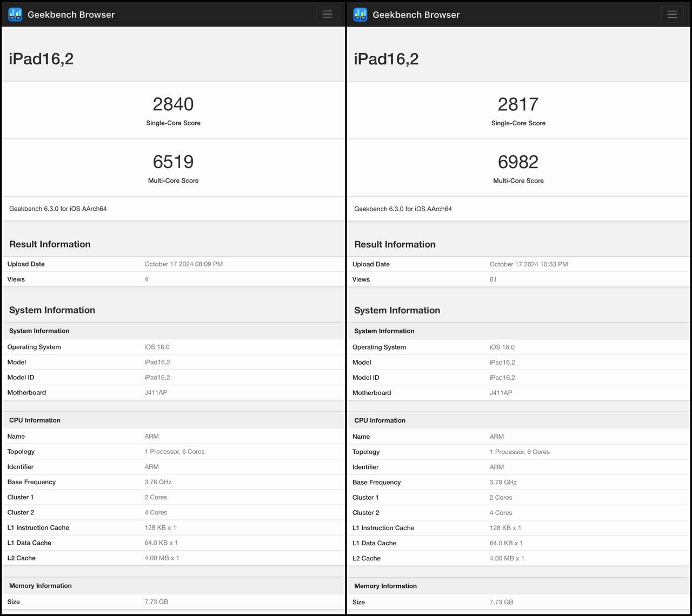This screenshot has height=616, width=692.
Task: Click upload date October 17 2024 08:09 PM
Action: click(x=184, y=264)
